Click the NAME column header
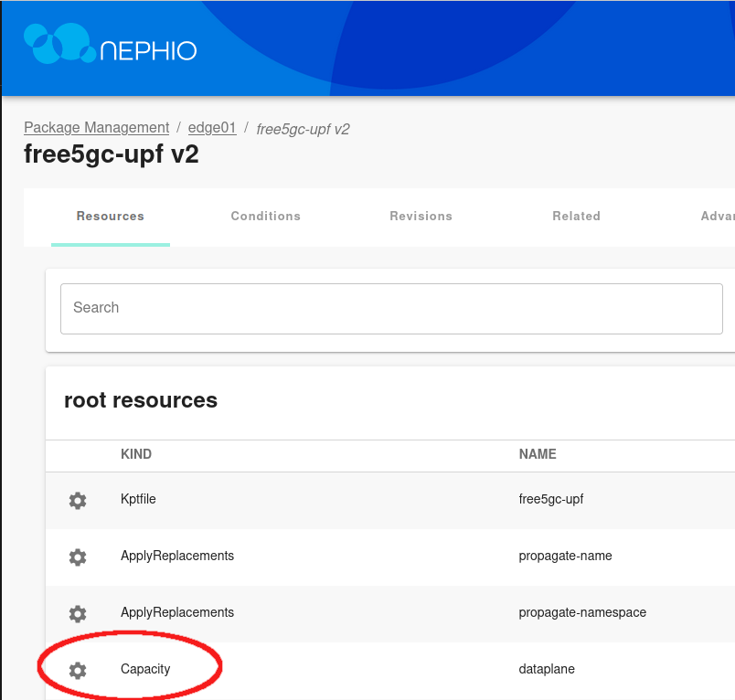Screen dimensions: 735x700 (537, 454)
